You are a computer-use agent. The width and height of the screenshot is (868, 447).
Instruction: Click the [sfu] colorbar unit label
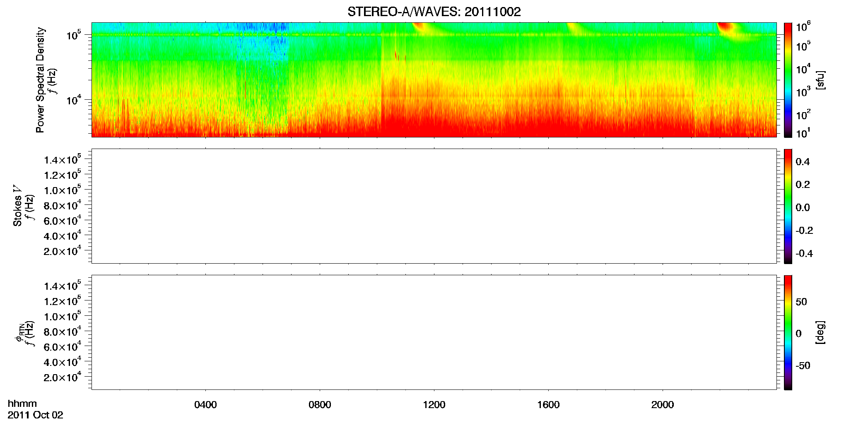(x=820, y=80)
